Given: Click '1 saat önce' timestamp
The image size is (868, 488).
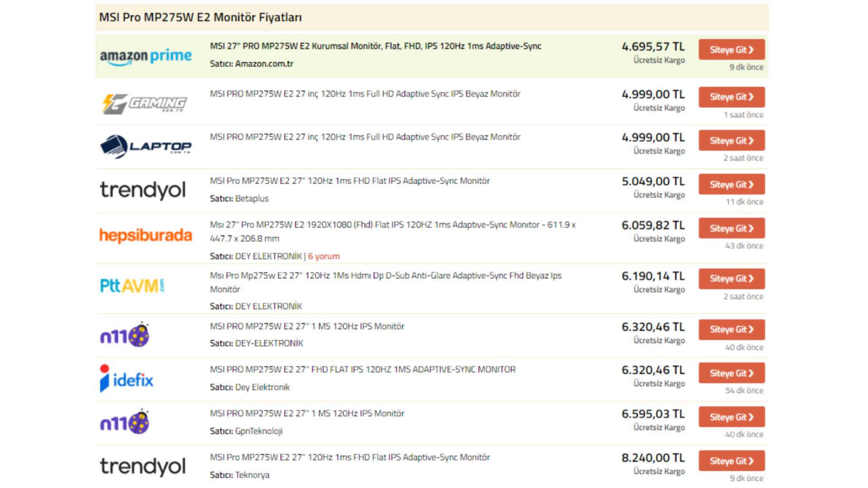Looking at the screenshot, I should point(743,115).
